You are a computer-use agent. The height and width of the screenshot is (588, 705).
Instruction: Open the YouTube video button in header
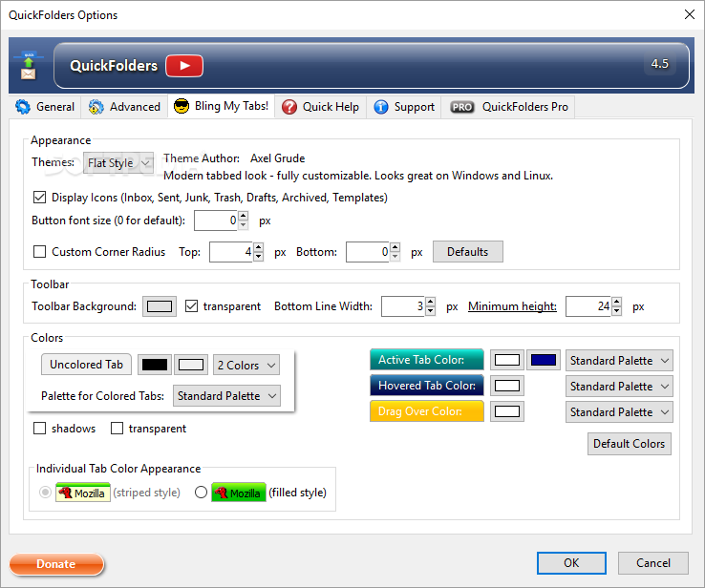(x=184, y=66)
